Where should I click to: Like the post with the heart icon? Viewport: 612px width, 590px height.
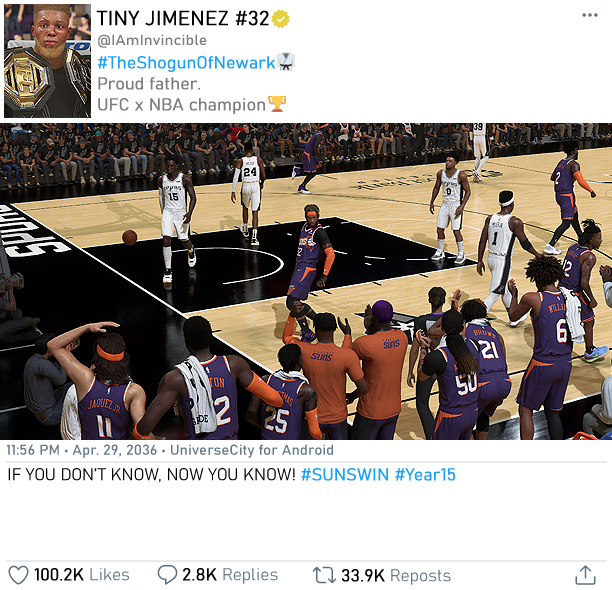point(18,575)
